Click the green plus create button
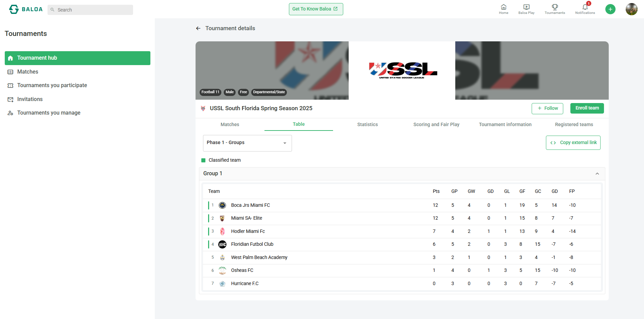644x319 pixels. coord(610,9)
